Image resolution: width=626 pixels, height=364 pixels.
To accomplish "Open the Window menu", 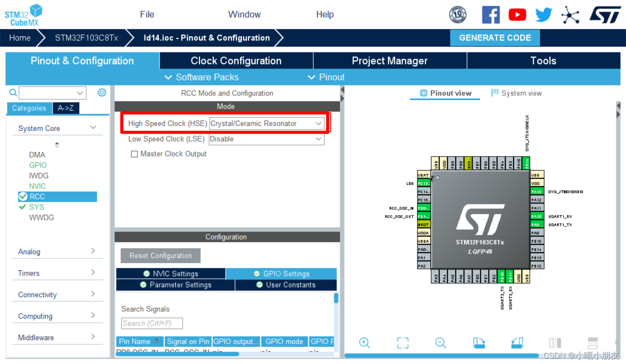I will pos(244,14).
